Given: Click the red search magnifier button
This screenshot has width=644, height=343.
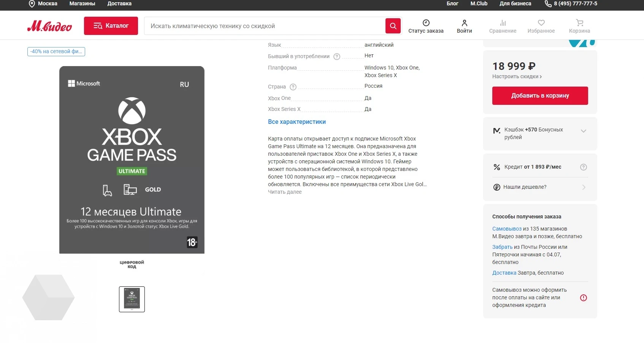Looking at the screenshot, I should click(393, 26).
